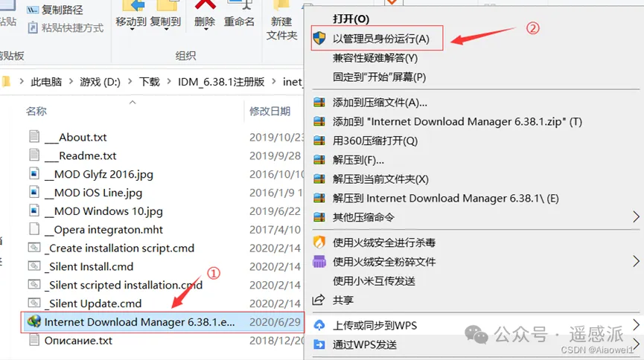Click icon beside 解压到(F)...

[x=319, y=160]
